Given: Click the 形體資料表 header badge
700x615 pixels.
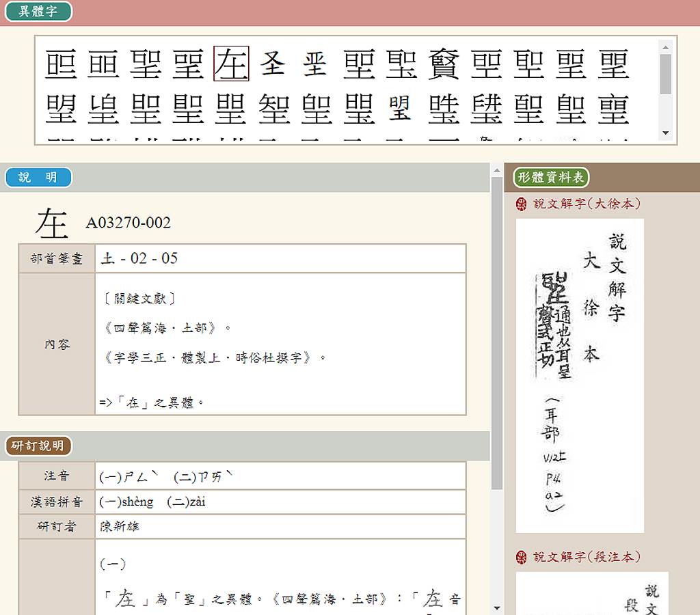Looking at the screenshot, I should tap(551, 178).
